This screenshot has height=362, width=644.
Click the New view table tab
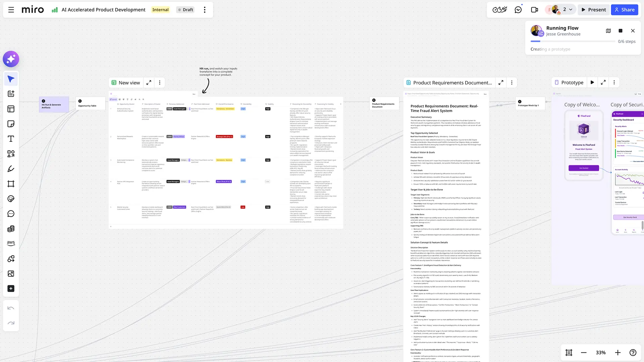pyautogui.click(x=126, y=83)
